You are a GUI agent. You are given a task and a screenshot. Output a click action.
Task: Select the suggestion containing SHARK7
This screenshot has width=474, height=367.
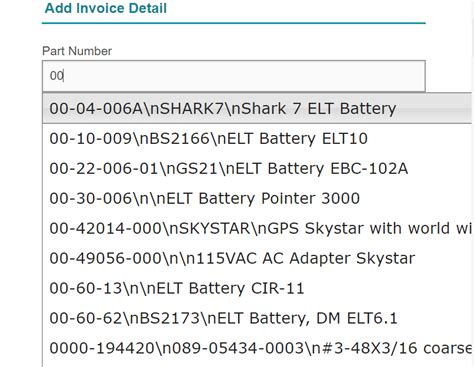click(x=258, y=109)
